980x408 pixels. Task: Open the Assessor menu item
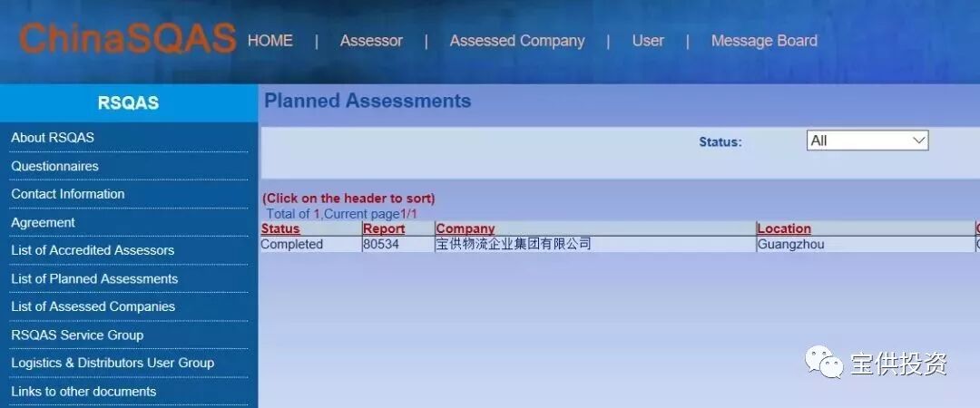tap(371, 41)
